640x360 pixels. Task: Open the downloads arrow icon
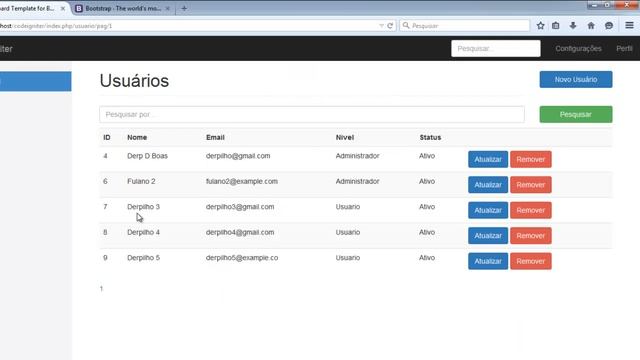[573, 26]
